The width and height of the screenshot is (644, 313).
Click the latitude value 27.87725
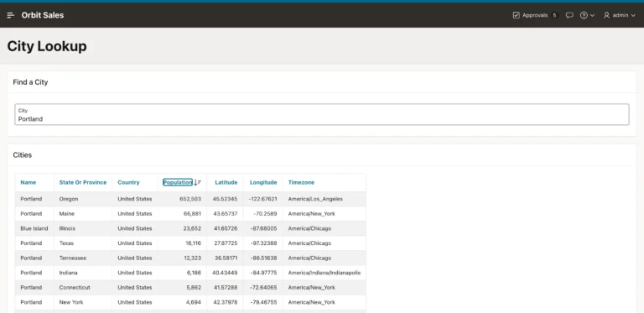(225, 243)
